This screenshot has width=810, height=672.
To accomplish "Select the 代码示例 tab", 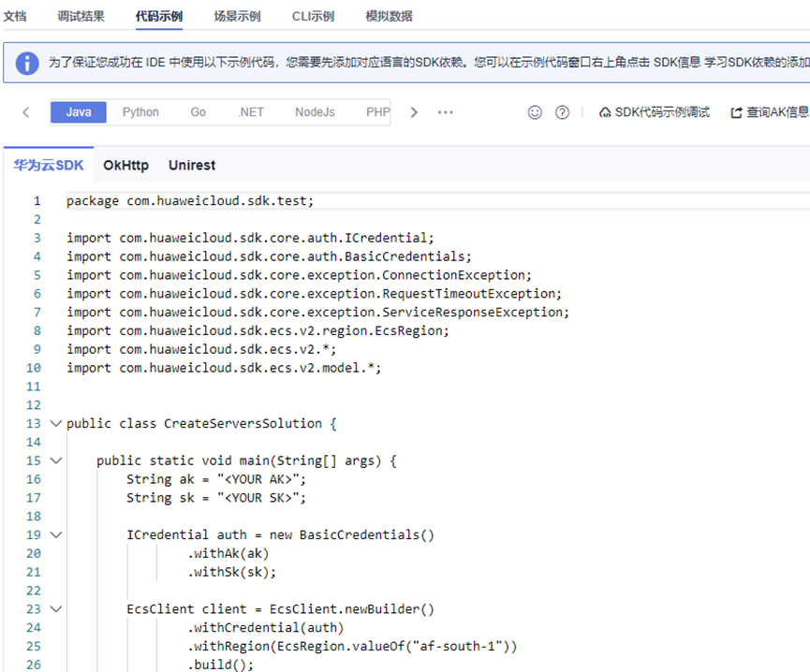I will coord(159,16).
